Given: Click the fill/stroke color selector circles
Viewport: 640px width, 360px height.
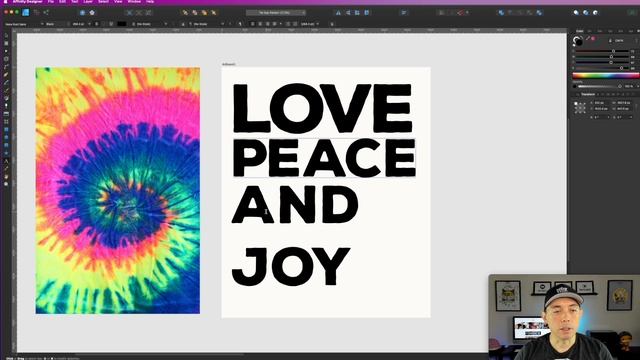Looking at the screenshot, I should 578,41.
